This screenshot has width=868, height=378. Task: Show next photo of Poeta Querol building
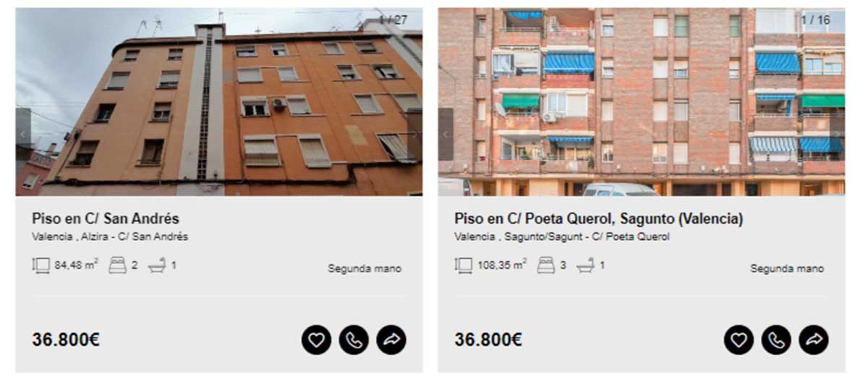point(837,134)
